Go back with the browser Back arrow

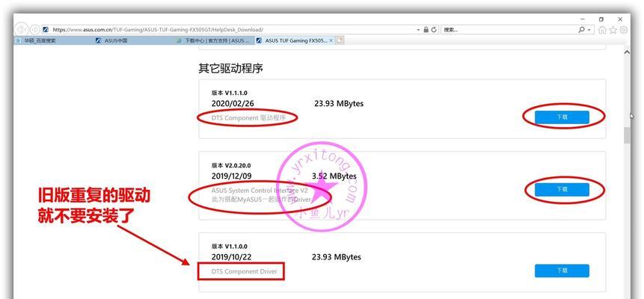pos(22,30)
